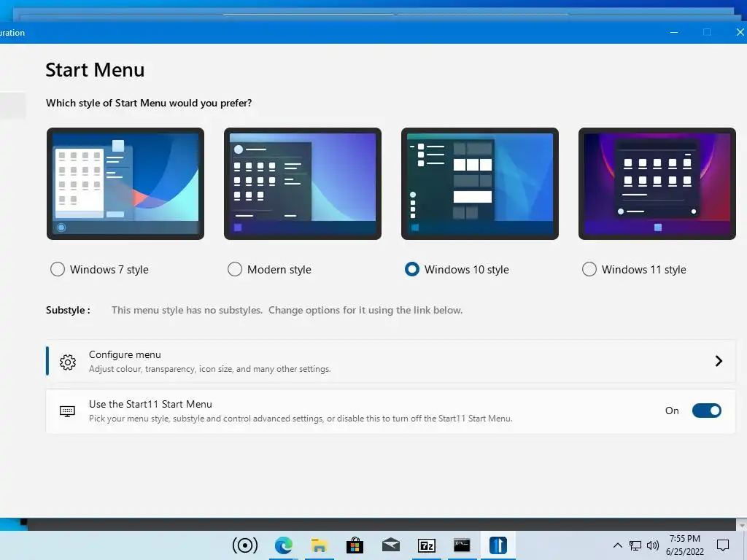Launch Microsoft Store from the taskbar

(355, 545)
